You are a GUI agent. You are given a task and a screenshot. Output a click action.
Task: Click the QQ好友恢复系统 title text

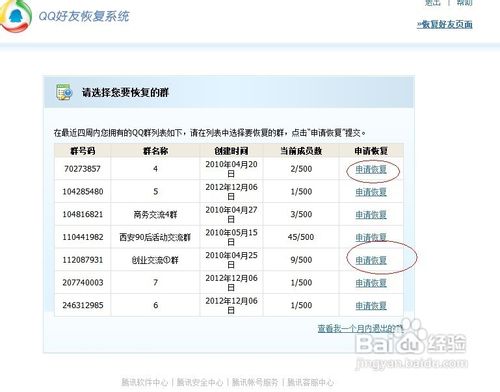point(84,16)
